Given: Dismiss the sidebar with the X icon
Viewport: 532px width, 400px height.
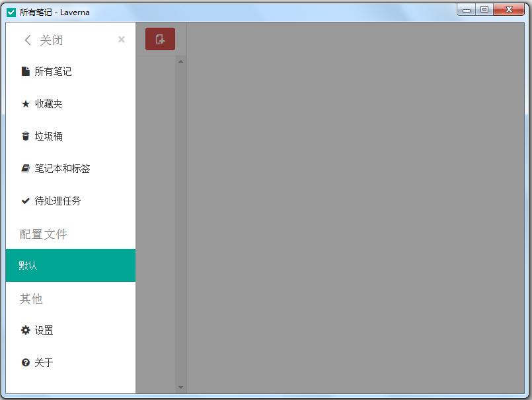Looking at the screenshot, I should coord(122,40).
